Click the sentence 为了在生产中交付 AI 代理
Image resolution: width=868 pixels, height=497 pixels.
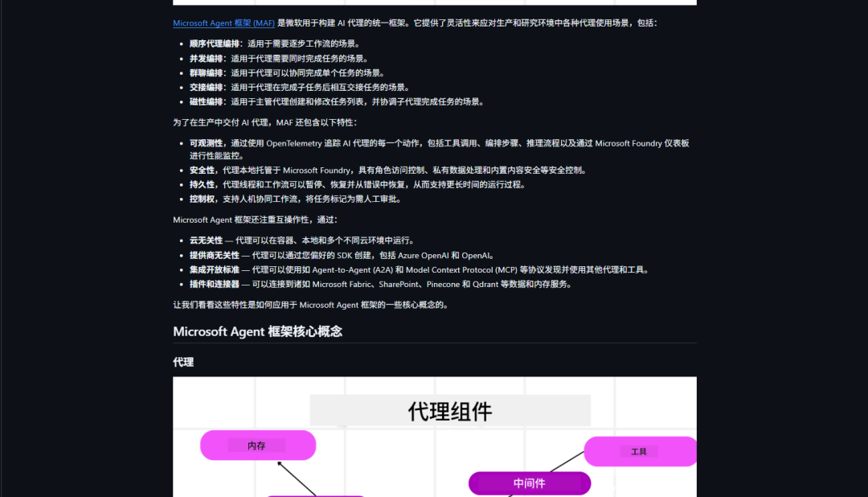(264, 122)
